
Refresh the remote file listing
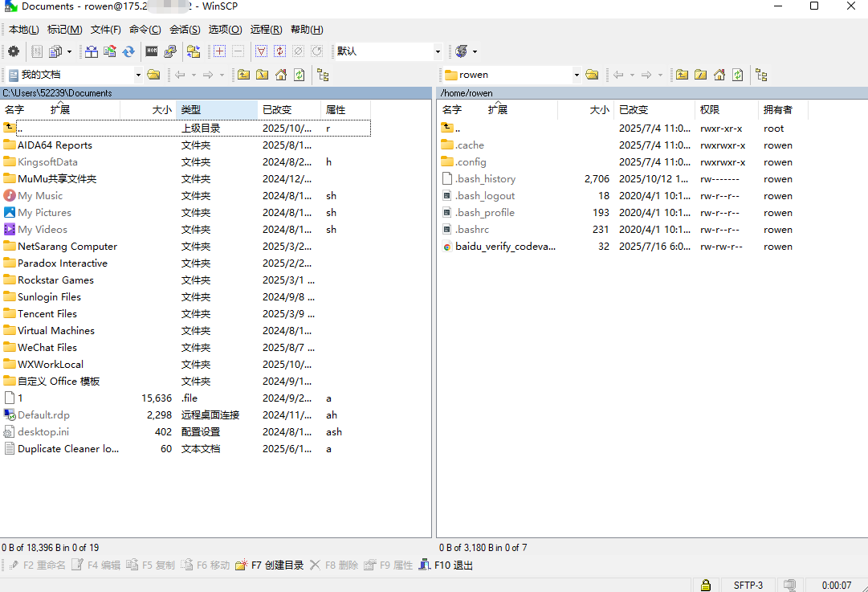click(737, 74)
